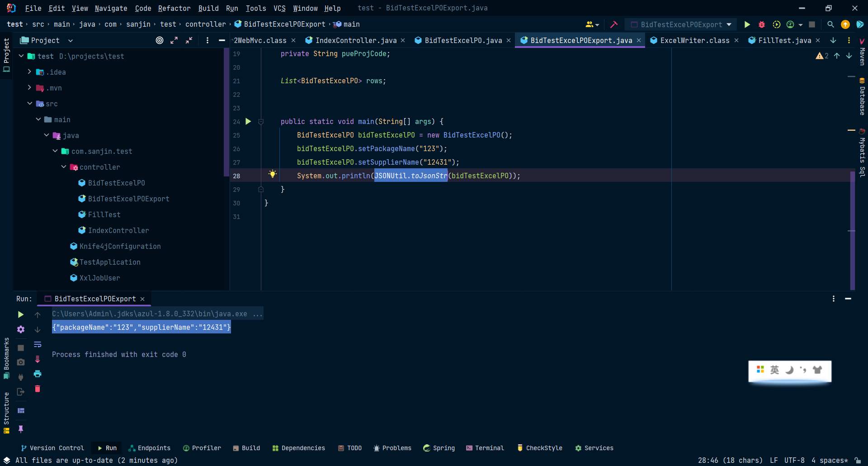Click the orange Update Project arrow
868x466 pixels.
(846, 24)
